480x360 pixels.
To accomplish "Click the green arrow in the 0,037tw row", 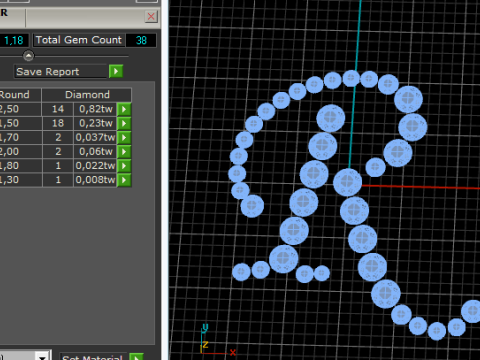I will click(x=124, y=137).
